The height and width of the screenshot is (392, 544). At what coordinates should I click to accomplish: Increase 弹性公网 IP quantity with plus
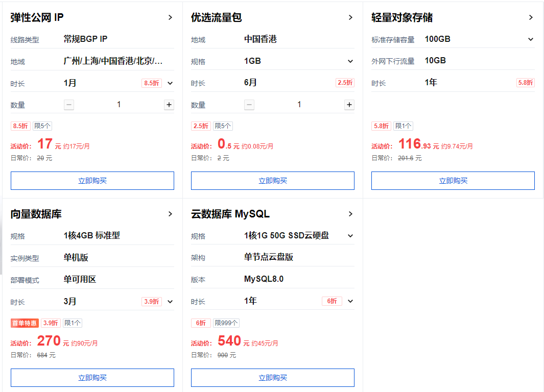(x=169, y=105)
